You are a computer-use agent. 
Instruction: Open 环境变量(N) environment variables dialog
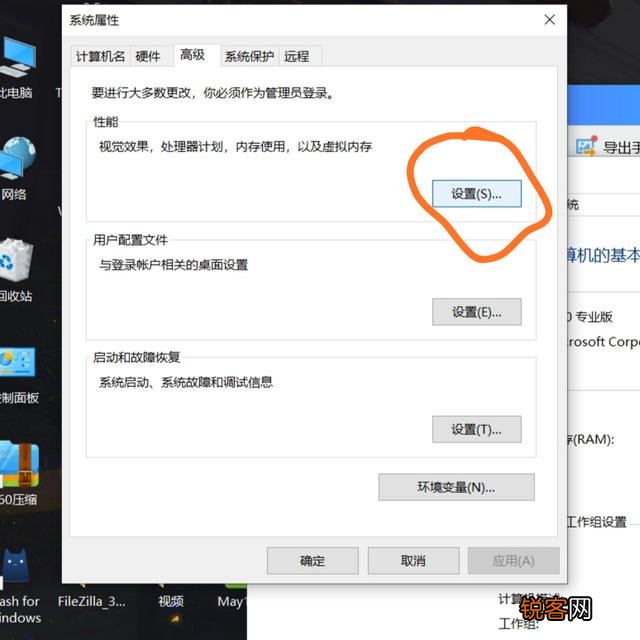[x=456, y=487]
